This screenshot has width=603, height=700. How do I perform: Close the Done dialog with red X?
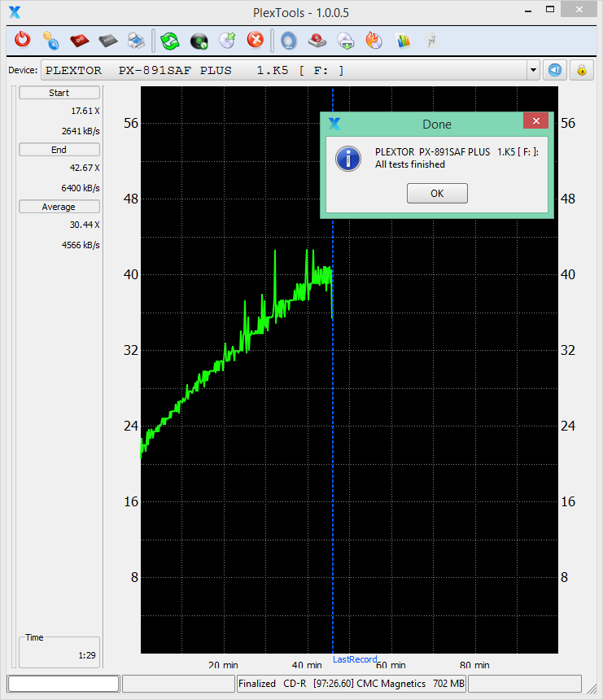coord(536,121)
